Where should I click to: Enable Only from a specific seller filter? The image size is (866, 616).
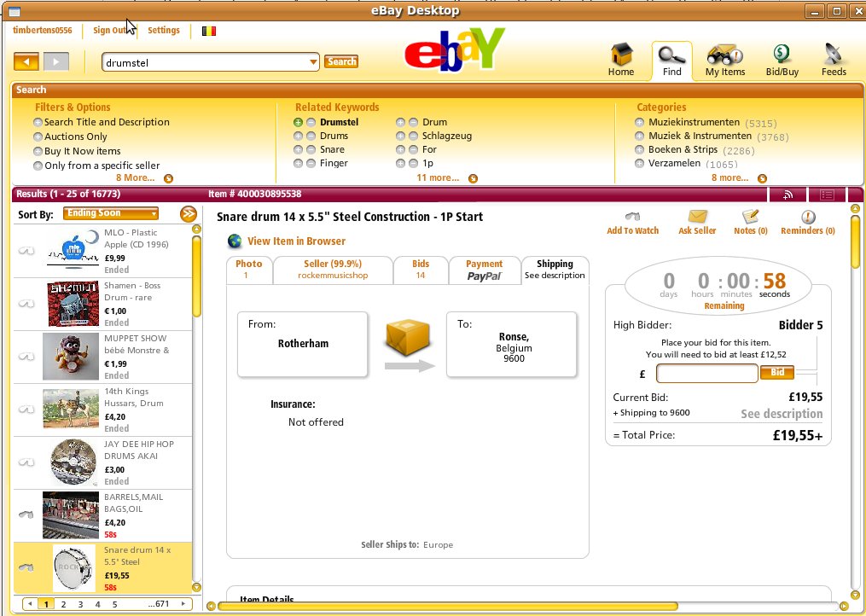(38, 166)
